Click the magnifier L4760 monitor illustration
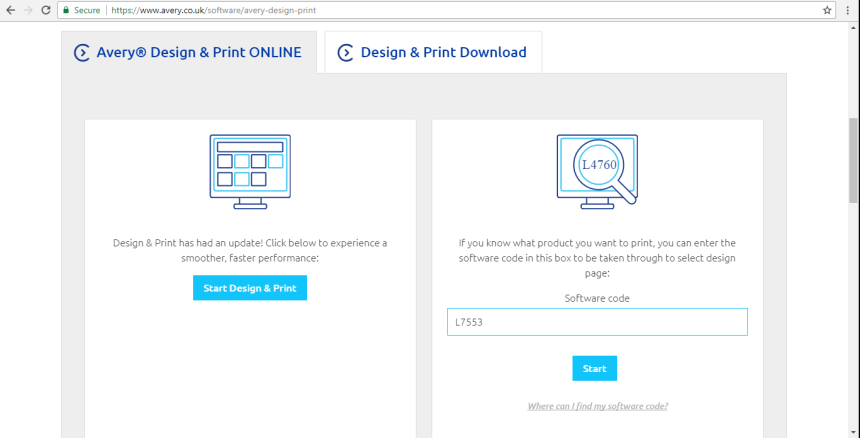860x438 pixels. [597, 172]
